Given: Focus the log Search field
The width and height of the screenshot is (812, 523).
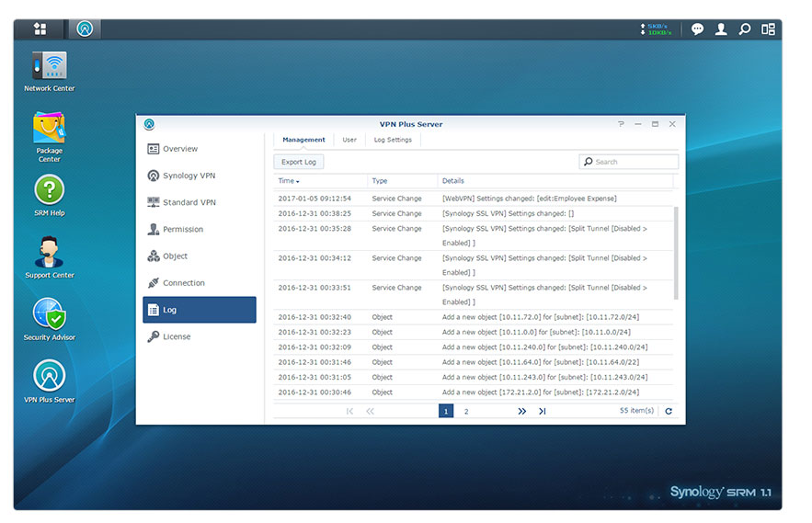Looking at the screenshot, I should point(629,162).
